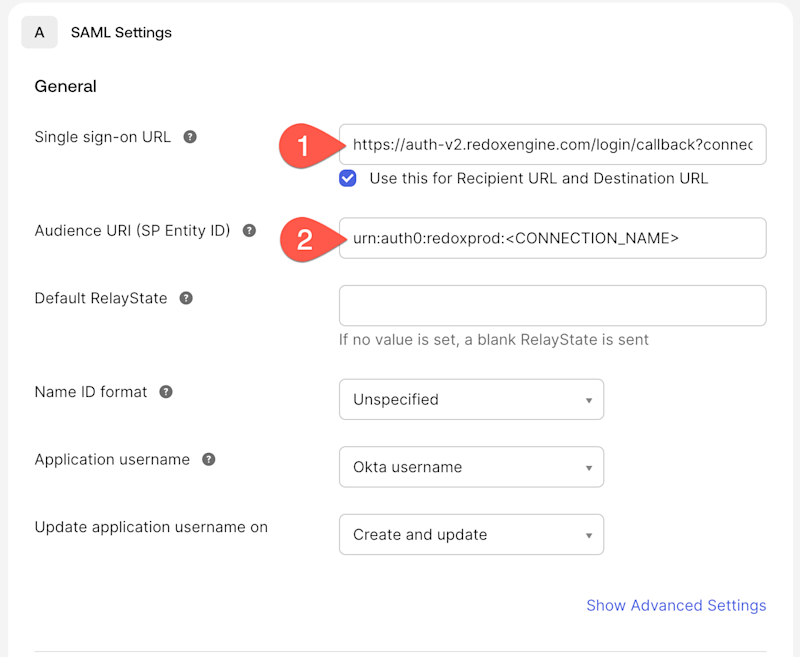Image resolution: width=800 pixels, height=657 pixels.
Task: Uncheck Use this for Recipient URL checkbox
Action: [x=347, y=178]
